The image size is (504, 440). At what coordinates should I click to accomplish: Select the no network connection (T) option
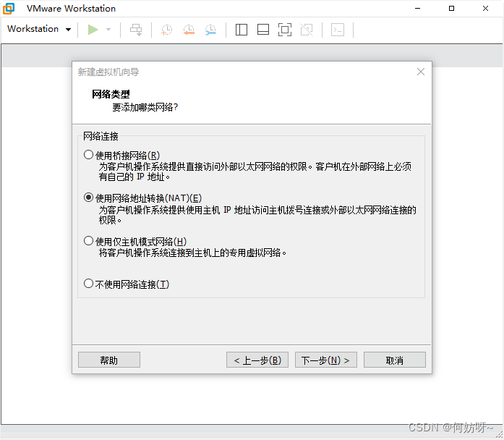tap(88, 284)
